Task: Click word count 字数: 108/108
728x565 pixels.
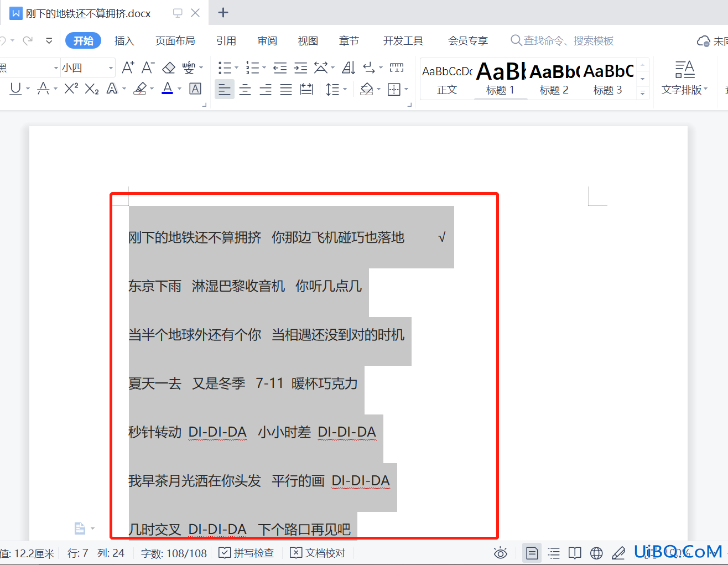Action: pyautogui.click(x=174, y=553)
